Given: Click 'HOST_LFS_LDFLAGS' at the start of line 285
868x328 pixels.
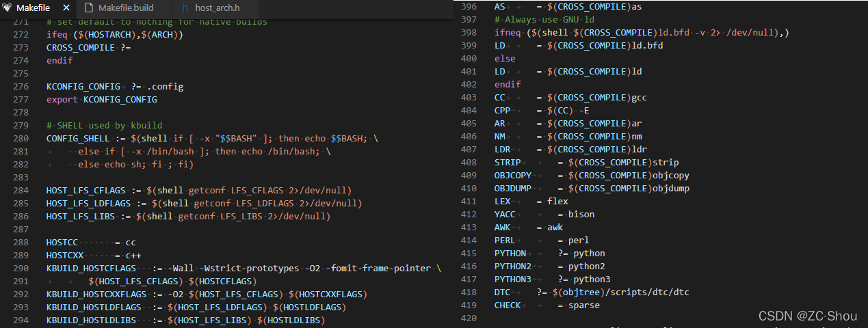Looking at the screenshot, I should (x=88, y=203).
